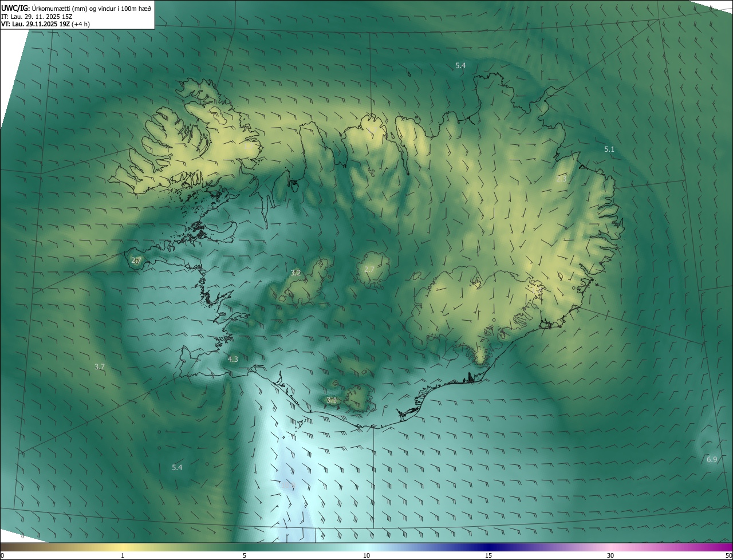
Task: Click the 3.7 value in the western ocean
Action: [100, 366]
